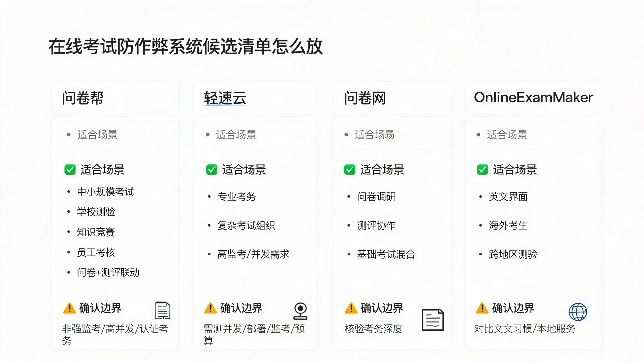644x362 pixels.
Task: Click the notes page icon in the 问卷网 card
Action: pos(433,320)
